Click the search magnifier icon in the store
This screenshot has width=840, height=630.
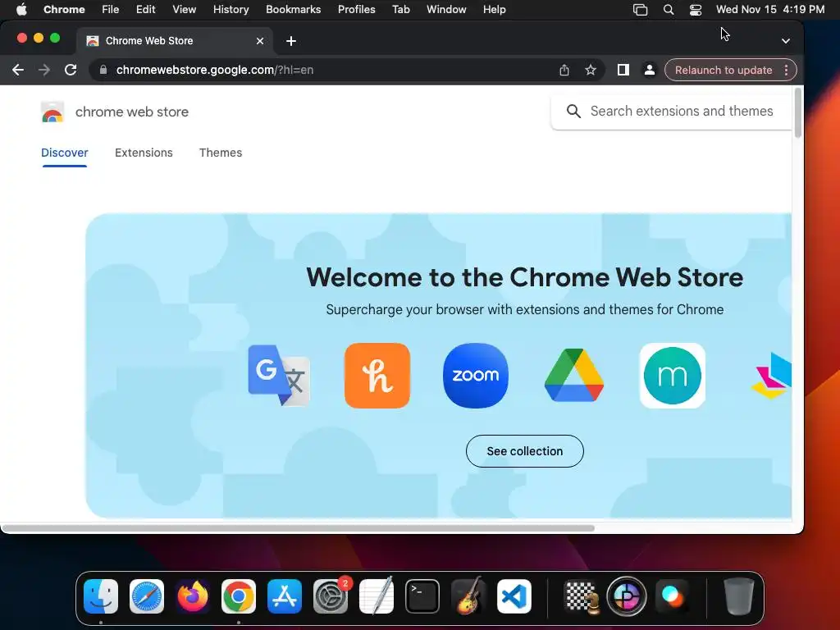(573, 112)
